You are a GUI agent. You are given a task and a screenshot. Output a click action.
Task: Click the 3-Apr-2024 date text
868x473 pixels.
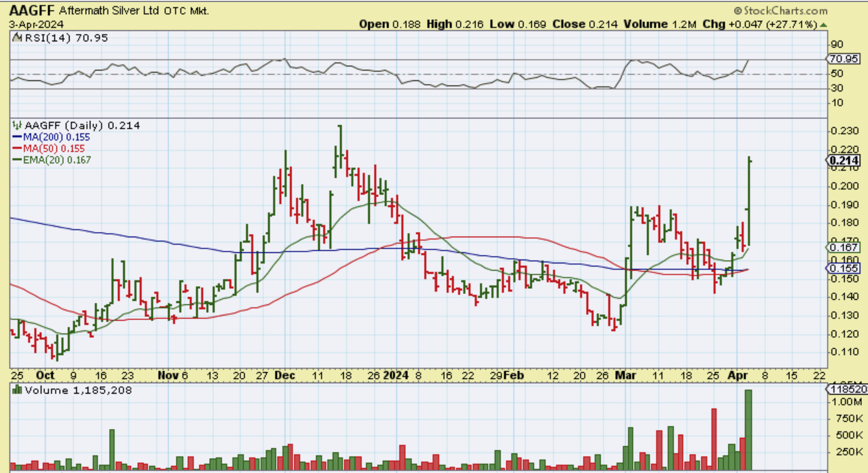click(36, 24)
